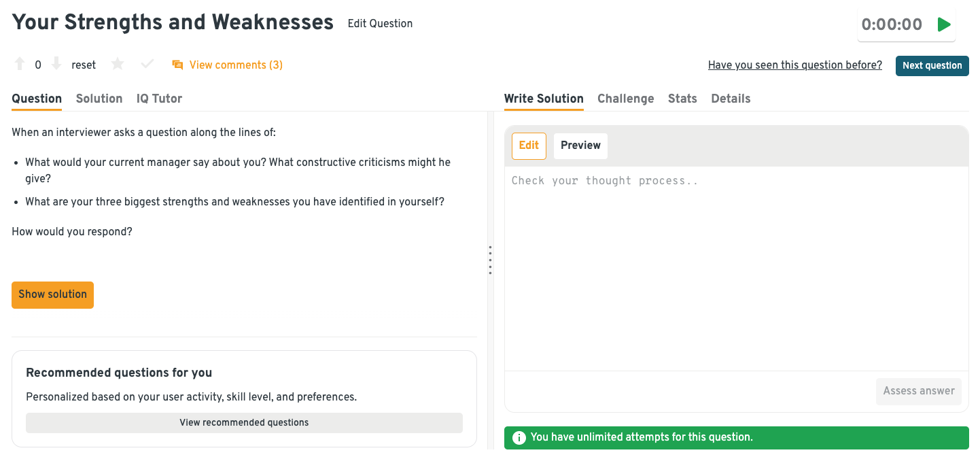980x476 pixels.
Task: Toggle editor to Preview mode
Action: click(x=580, y=146)
